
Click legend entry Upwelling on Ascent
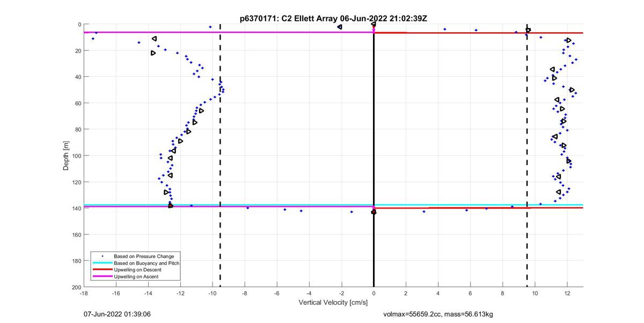coord(136,276)
